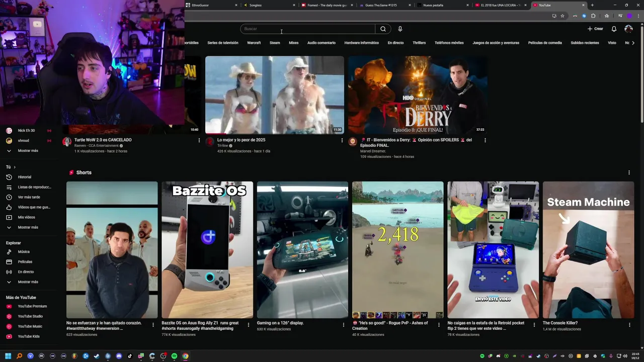Select the En directo filter chip
This screenshot has width=644, height=362.
(395, 43)
